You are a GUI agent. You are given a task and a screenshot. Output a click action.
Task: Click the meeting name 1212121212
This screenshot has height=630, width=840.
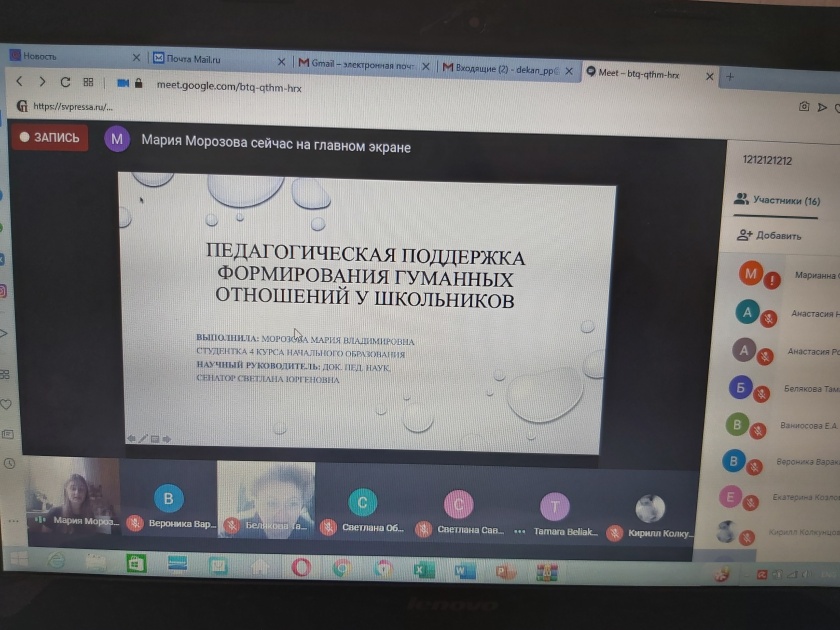767,160
